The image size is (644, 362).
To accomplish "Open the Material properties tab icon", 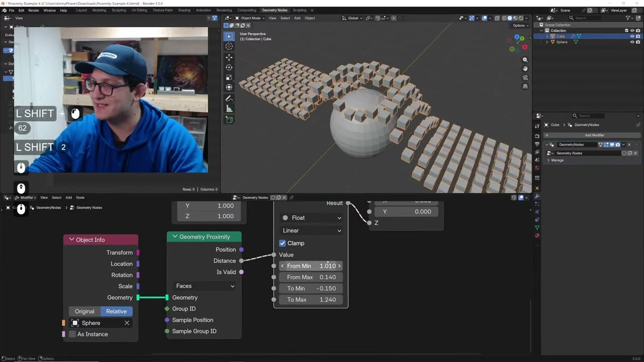I will point(537,235).
